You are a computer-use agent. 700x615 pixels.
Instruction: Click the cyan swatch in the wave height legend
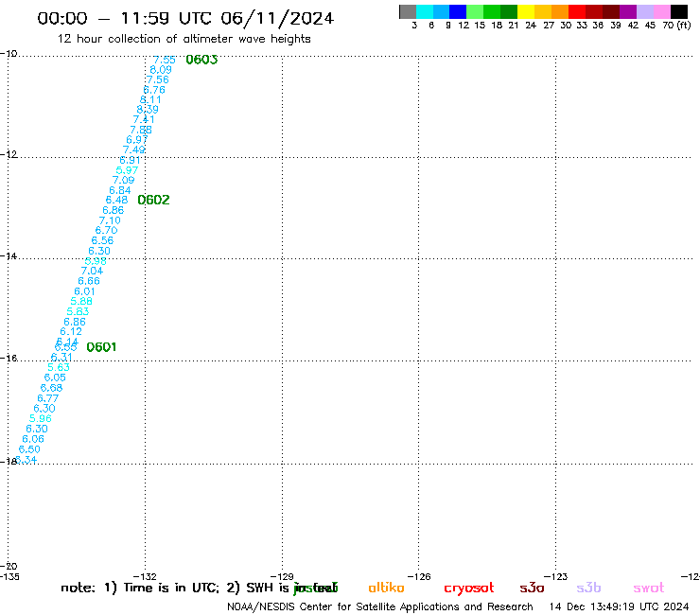[x=425, y=11]
